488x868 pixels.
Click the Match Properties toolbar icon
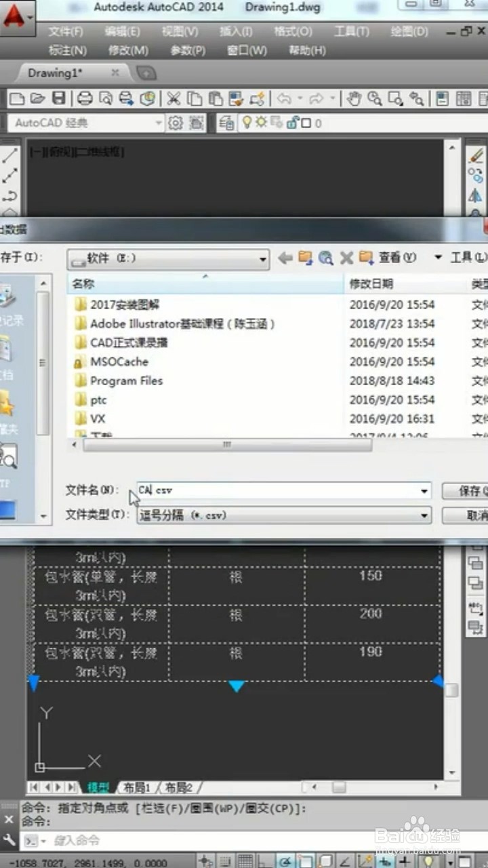(237, 99)
